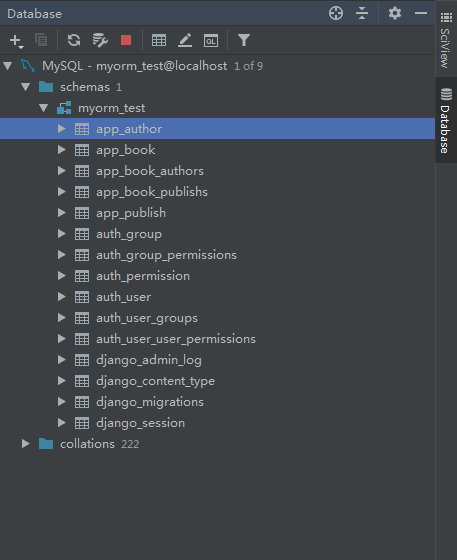Viewport: 457px width, 560px height.
Task: Select the auth_user_user_permissions table
Action: (x=176, y=339)
